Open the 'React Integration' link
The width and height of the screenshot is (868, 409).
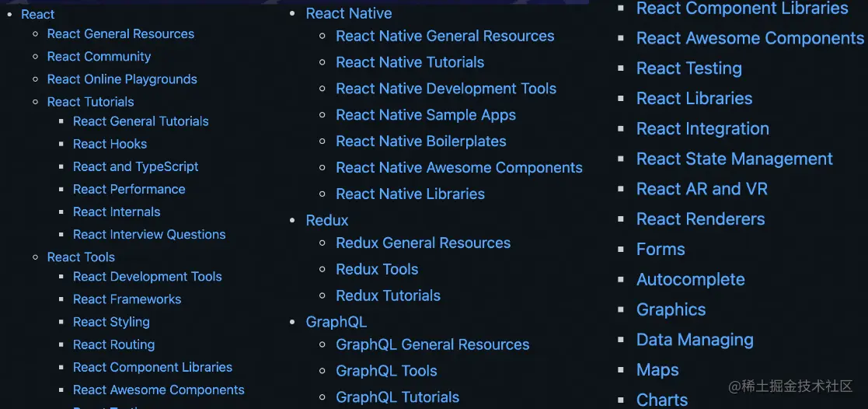tap(702, 128)
